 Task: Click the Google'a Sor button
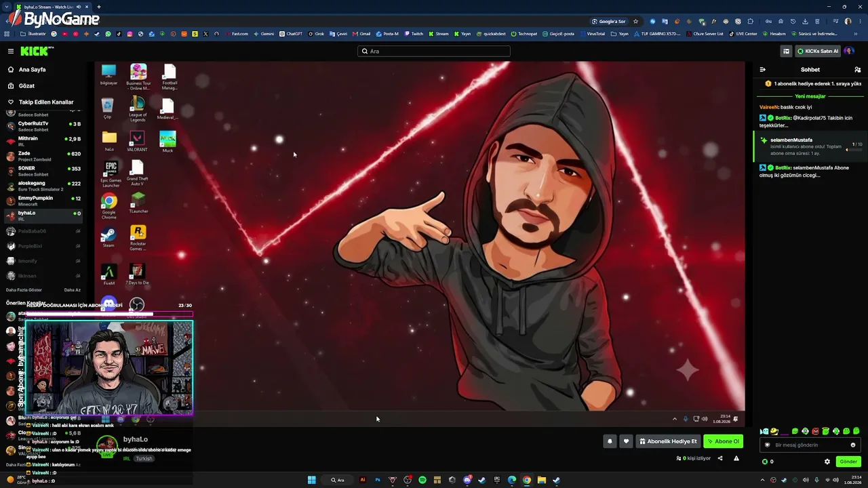click(x=609, y=21)
